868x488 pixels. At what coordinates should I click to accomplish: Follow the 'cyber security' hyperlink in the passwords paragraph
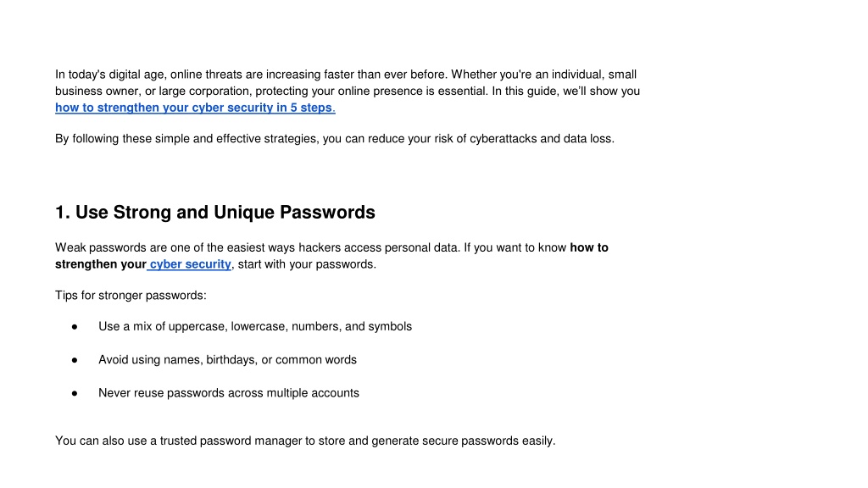tap(190, 264)
